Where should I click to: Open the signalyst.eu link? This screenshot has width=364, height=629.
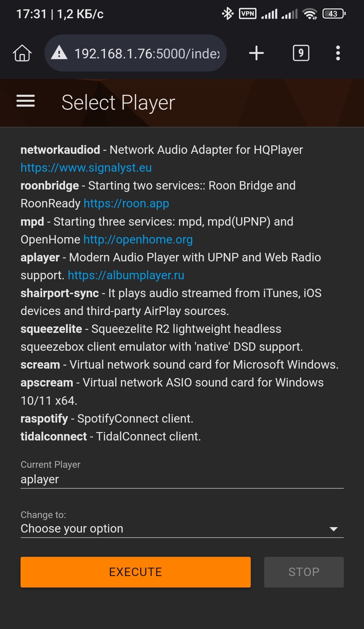tap(86, 168)
